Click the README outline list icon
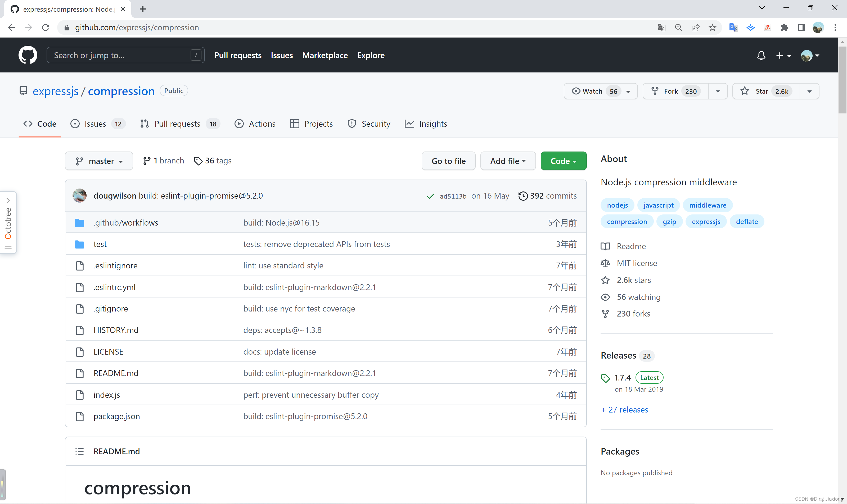This screenshot has height=504, width=847. tap(79, 451)
